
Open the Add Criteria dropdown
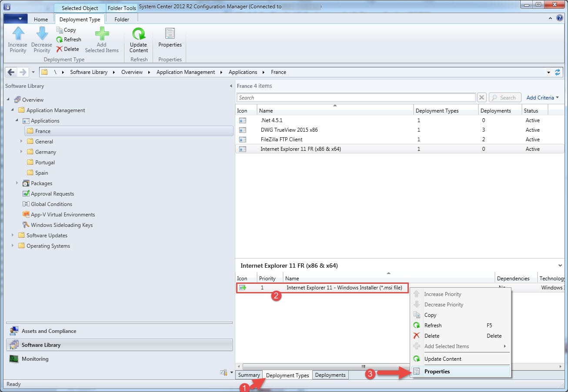pos(542,98)
